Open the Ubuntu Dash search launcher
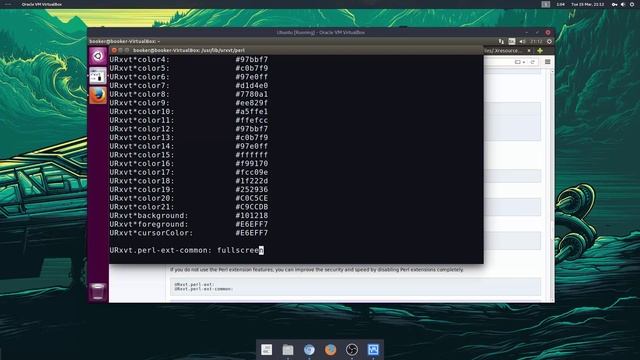 (98, 56)
